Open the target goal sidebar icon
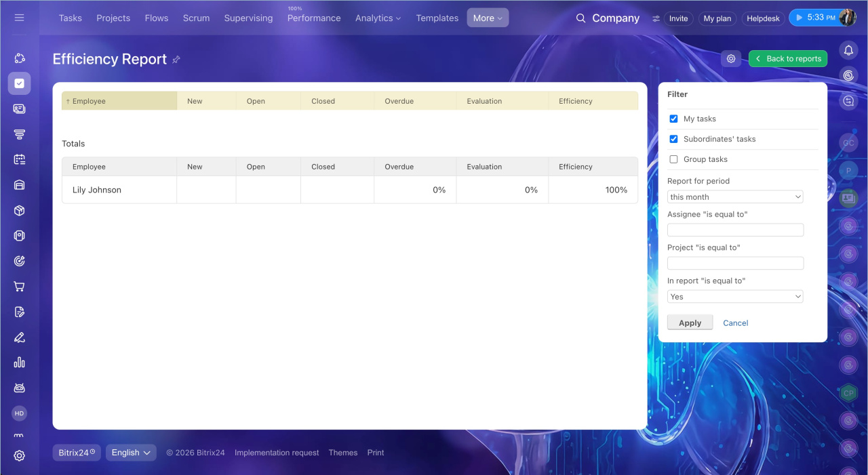 click(x=19, y=261)
